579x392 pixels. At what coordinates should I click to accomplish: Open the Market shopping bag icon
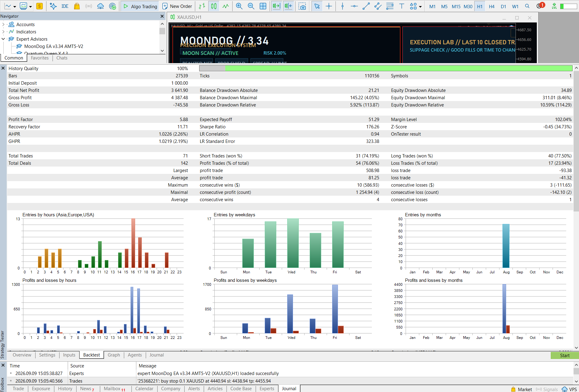pyautogui.click(x=77, y=6)
